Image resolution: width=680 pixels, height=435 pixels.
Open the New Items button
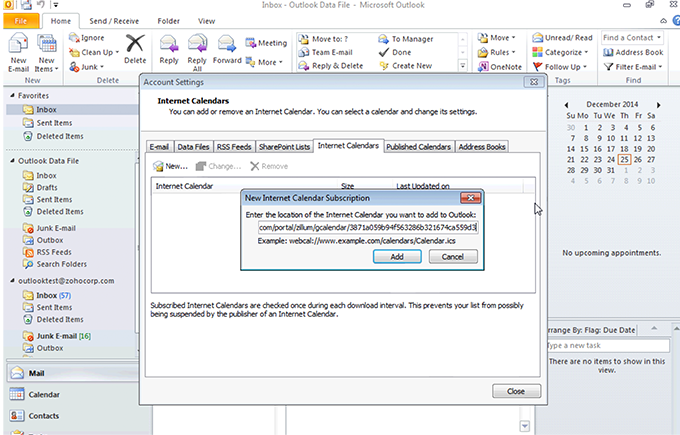(46, 52)
